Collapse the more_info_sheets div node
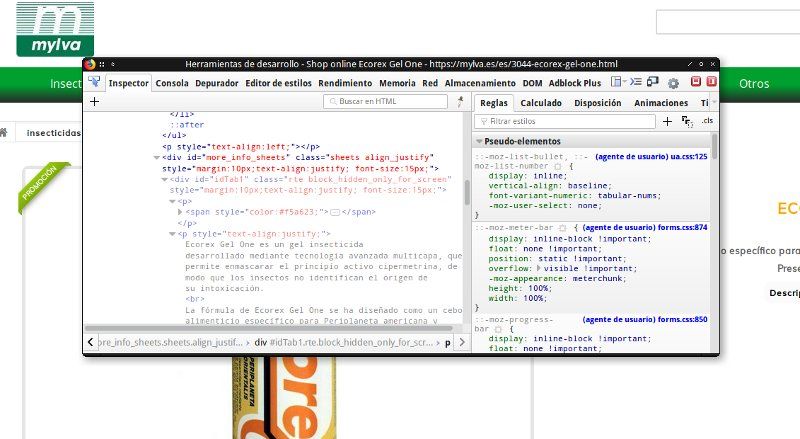800x439 pixels. (x=157, y=158)
